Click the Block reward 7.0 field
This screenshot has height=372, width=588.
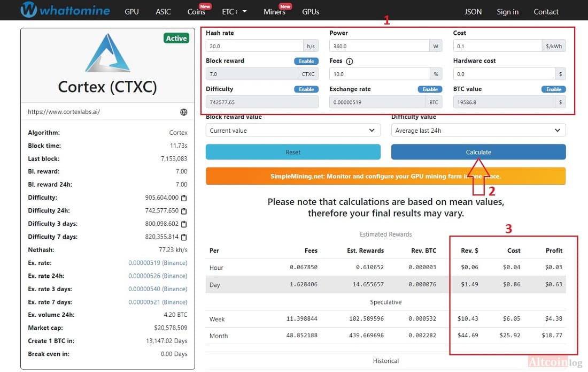[x=252, y=74]
